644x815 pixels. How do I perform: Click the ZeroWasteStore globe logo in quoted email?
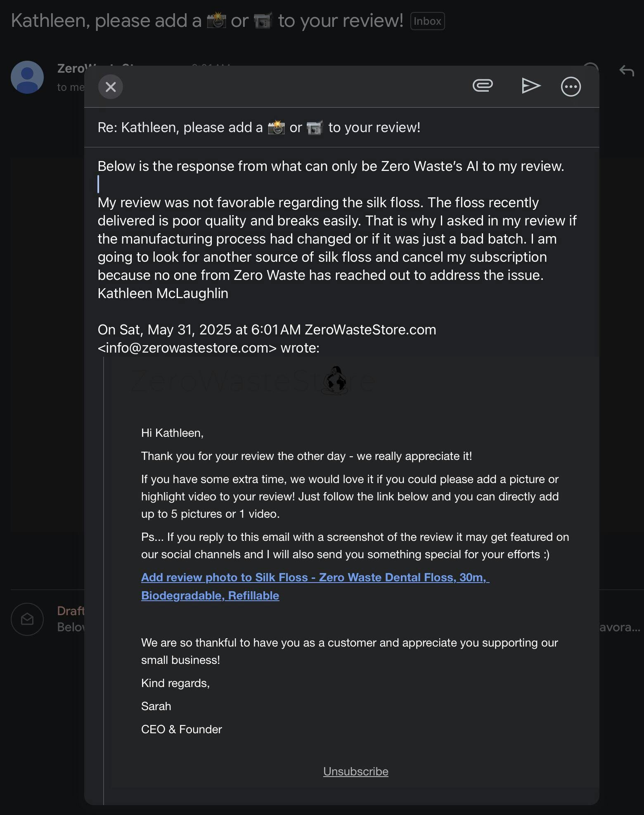pyautogui.click(x=335, y=381)
